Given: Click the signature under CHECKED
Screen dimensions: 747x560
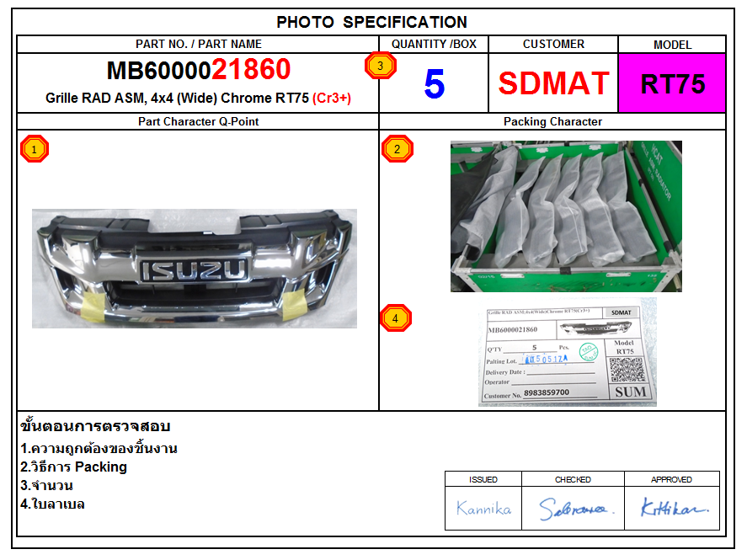Looking at the screenshot, I should pos(577,509).
